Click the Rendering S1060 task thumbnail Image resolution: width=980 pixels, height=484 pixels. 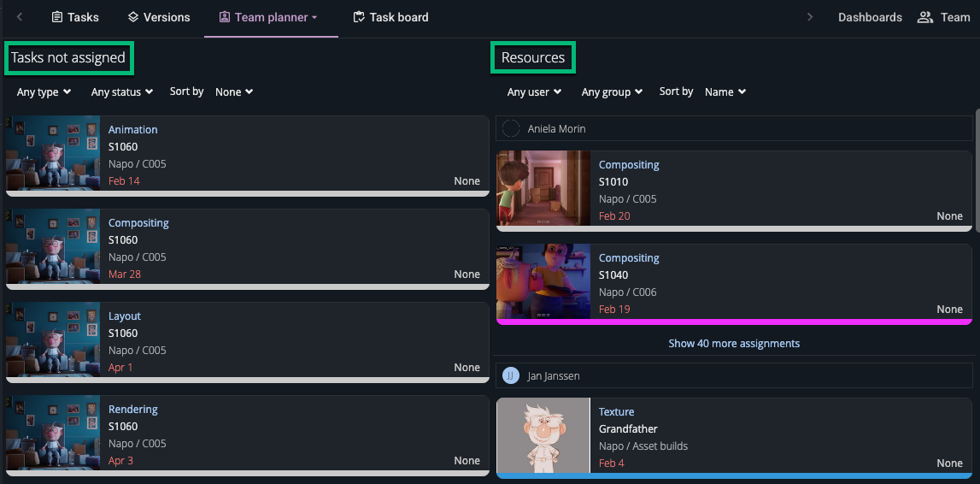pos(53,433)
